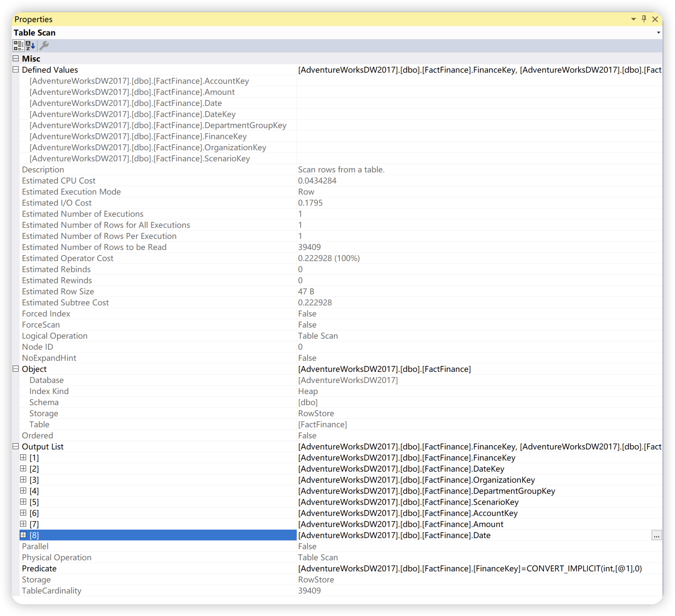Select the Predicate property row

39,568
